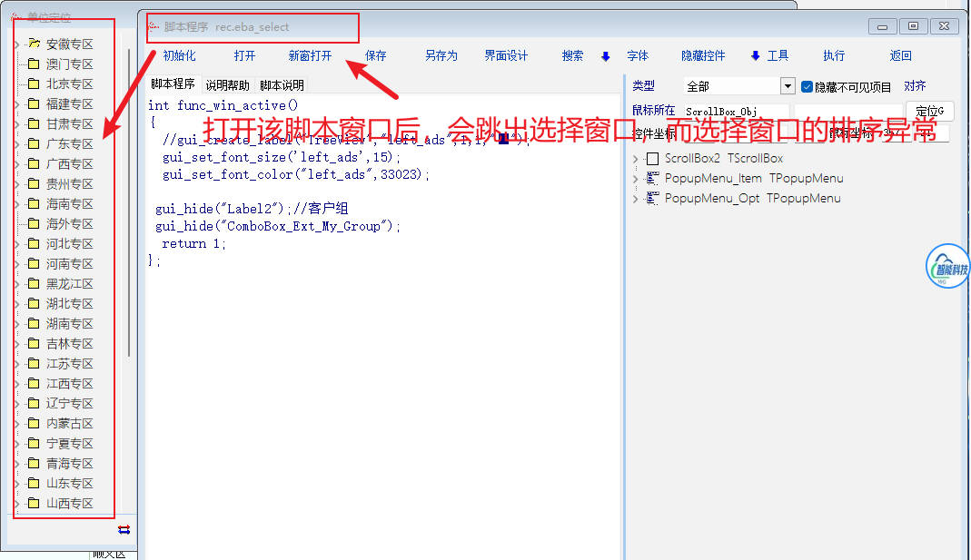Click the 智能科技 cloud logo
The image size is (971, 560).
[x=947, y=268]
